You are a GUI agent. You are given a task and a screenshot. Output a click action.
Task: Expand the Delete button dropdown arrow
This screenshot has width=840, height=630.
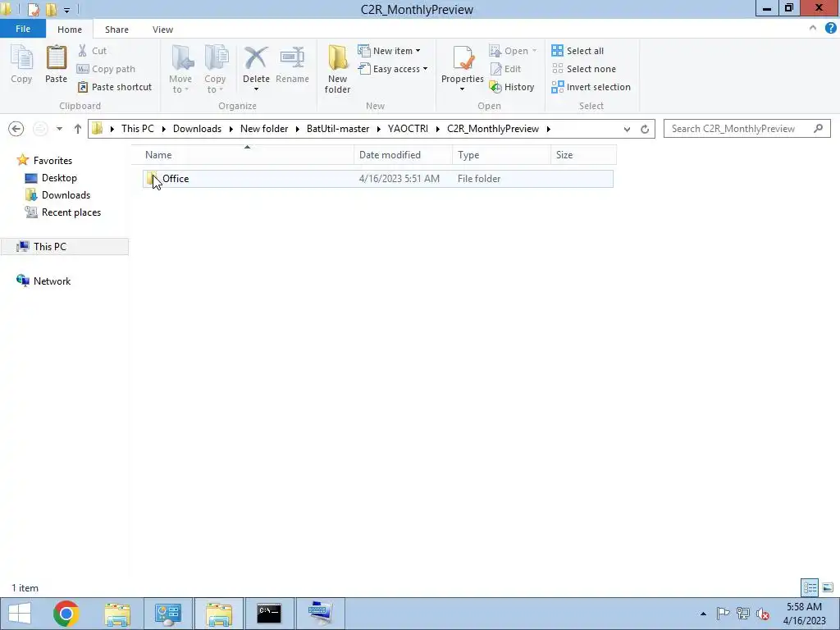256,89
